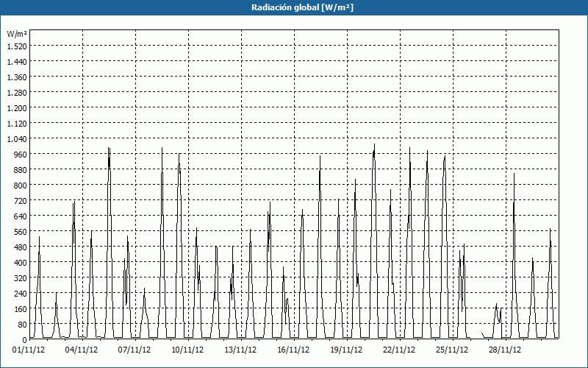Click the 10/11/12 date label
The image size is (588, 368).
tap(187, 350)
